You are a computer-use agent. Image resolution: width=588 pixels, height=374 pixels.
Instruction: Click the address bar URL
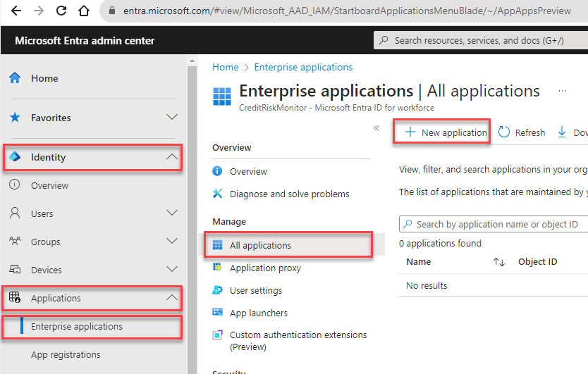(347, 11)
